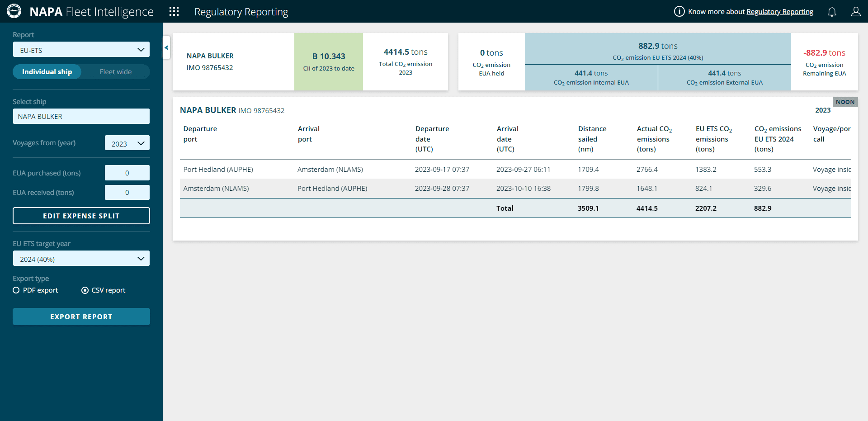This screenshot has height=421, width=868.
Task: Click the Total distance 3509.1
Action: (588, 208)
